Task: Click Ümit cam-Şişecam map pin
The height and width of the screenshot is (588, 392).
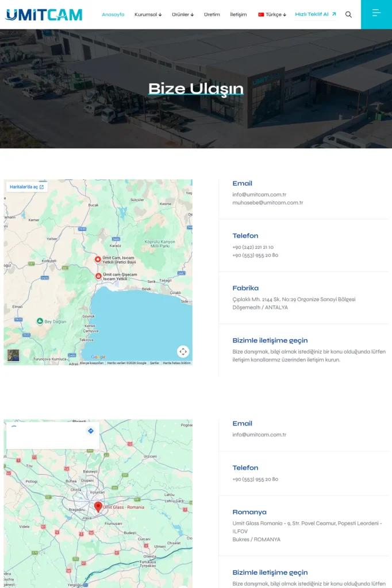Action: [98, 276]
